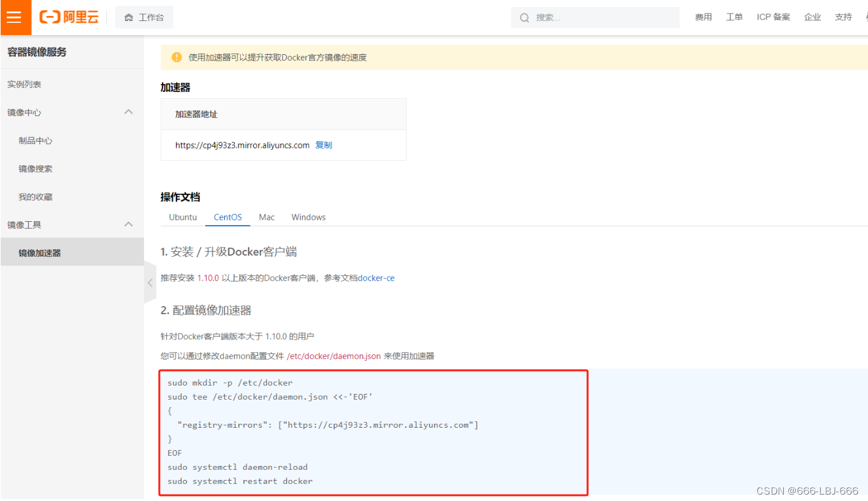868x501 pixels.
Task: Open 镜像搜索 in the sidebar
Action: point(36,169)
